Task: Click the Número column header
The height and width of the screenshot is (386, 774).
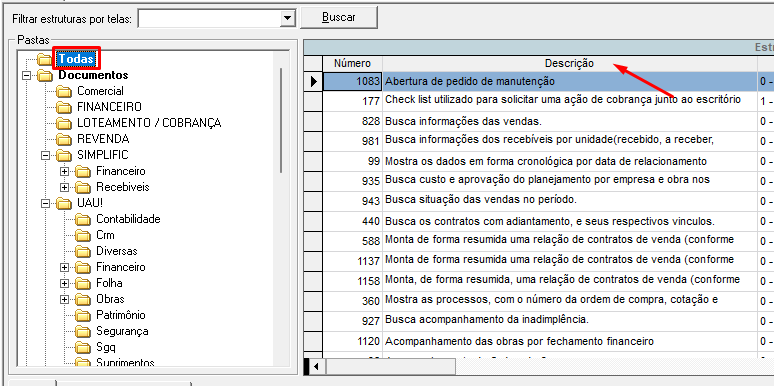Action: [352, 63]
